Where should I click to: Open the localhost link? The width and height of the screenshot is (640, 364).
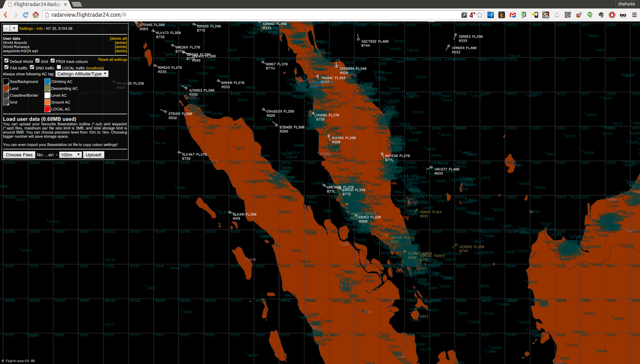[x=95, y=68]
